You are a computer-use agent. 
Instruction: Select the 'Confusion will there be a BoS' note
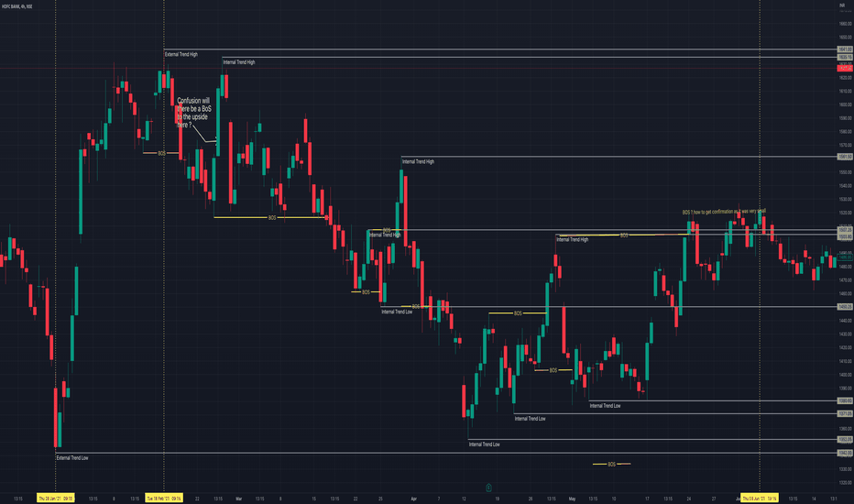coord(194,113)
